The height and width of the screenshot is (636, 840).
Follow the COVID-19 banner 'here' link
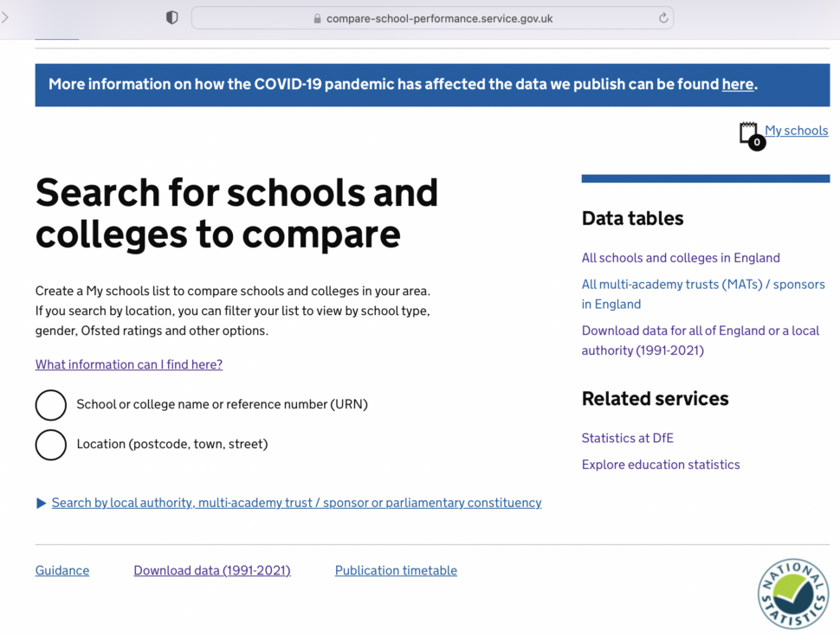coord(737,84)
